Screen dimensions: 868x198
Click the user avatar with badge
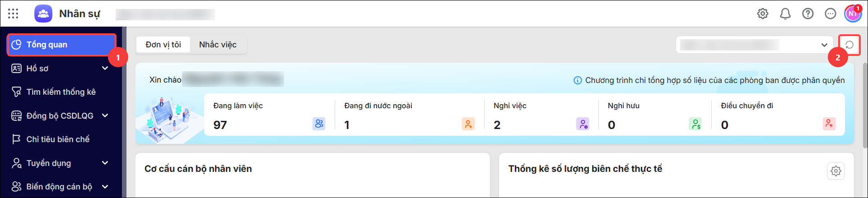click(x=853, y=14)
